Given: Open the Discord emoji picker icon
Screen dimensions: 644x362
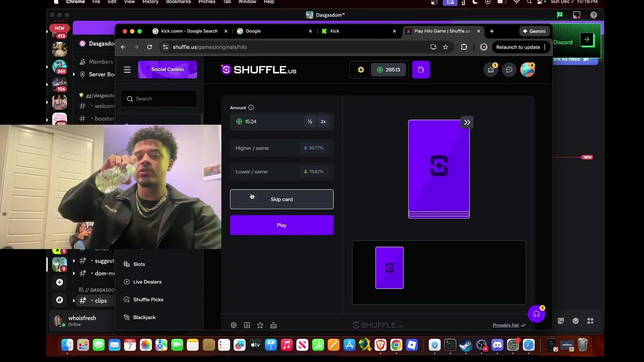Looking at the screenshot, I should 576,321.
